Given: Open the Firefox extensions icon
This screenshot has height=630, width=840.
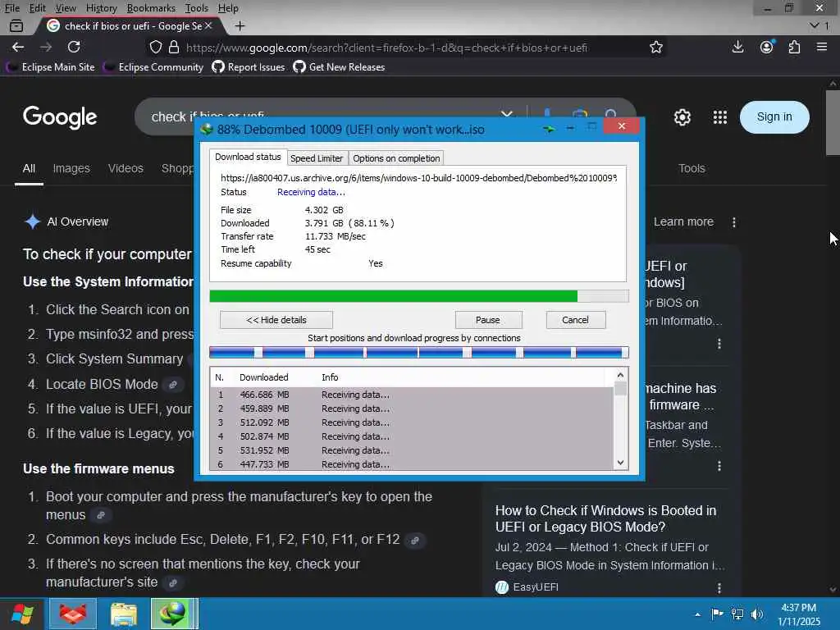Looking at the screenshot, I should pyautogui.click(x=794, y=47).
